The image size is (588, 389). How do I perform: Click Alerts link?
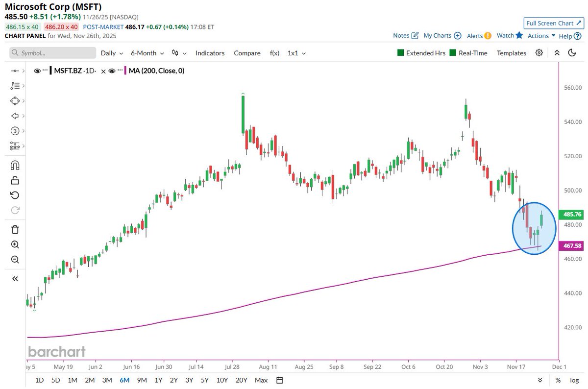pyautogui.click(x=474, y=36)
